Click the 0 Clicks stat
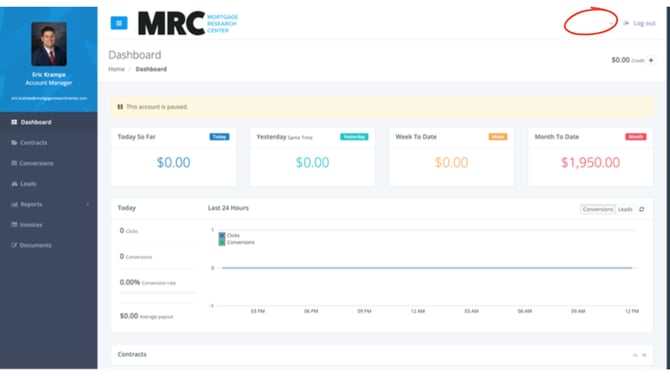 click(129, 231)
